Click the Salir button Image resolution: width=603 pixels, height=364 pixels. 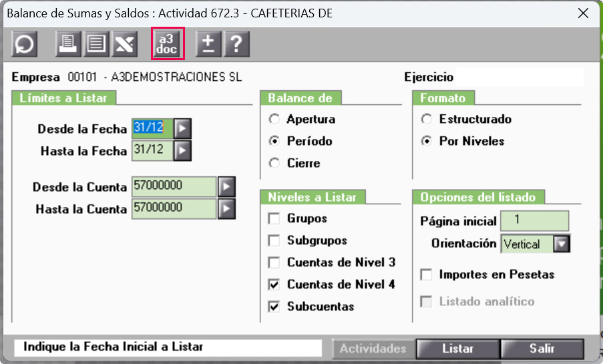542,349
